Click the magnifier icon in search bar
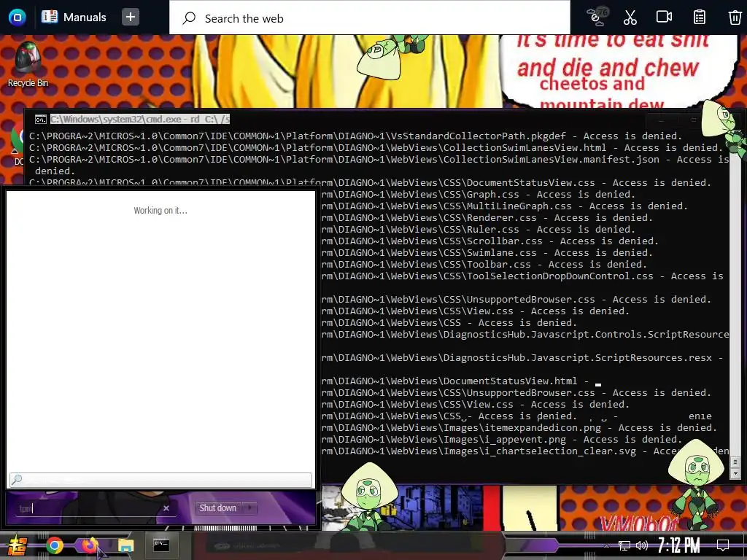This screenshot has width=747, height=560. 189,18
